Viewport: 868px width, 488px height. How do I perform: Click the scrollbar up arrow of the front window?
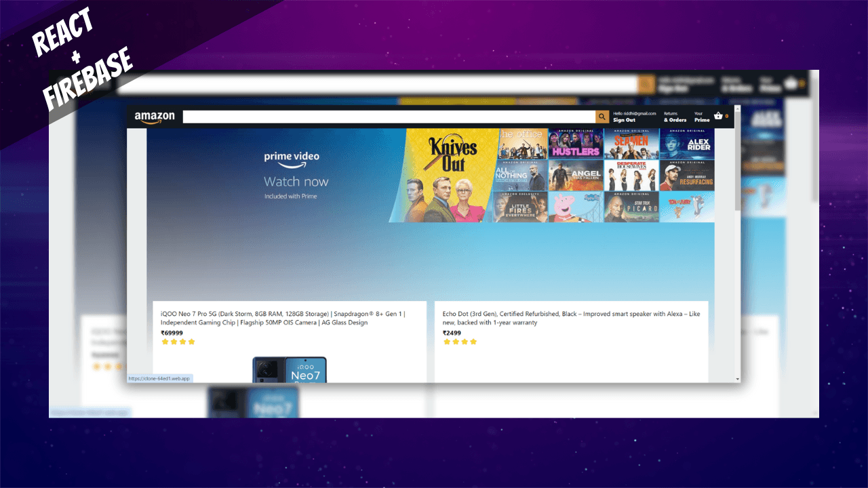[x=737, y=108]
